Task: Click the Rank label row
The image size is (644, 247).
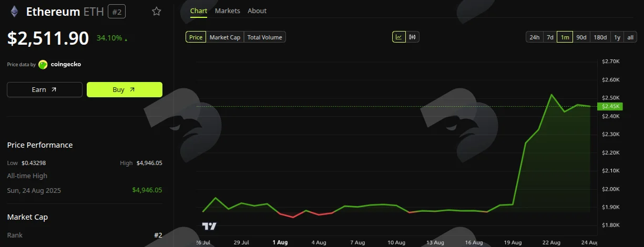Action: click(85, 235)
